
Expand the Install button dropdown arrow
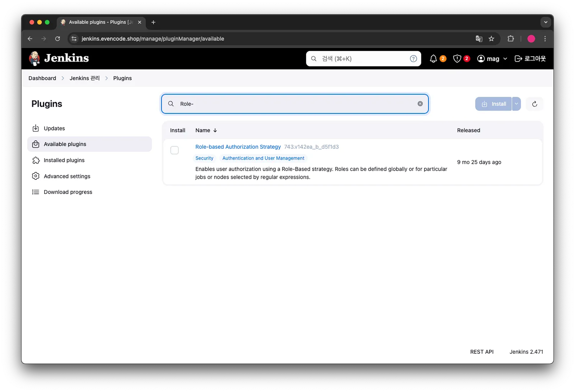[516, 104]
